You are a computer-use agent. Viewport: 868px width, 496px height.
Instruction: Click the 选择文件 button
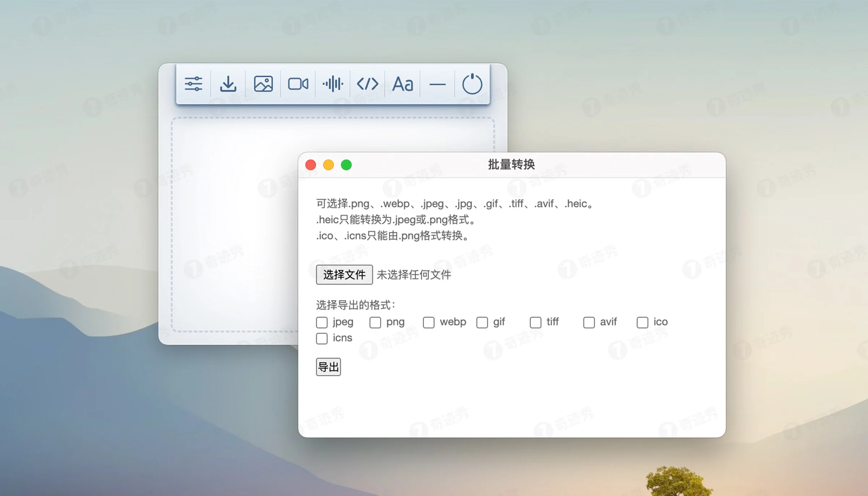coord(344,275)
